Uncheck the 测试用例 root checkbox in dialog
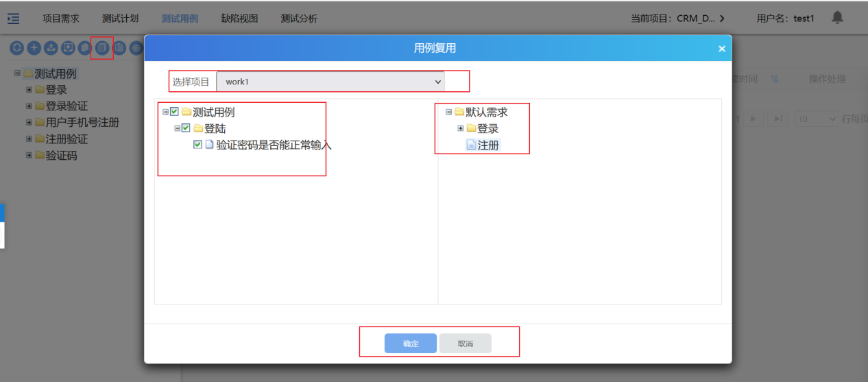This screenshot has height=382, width=868. [x=174, y=112]
